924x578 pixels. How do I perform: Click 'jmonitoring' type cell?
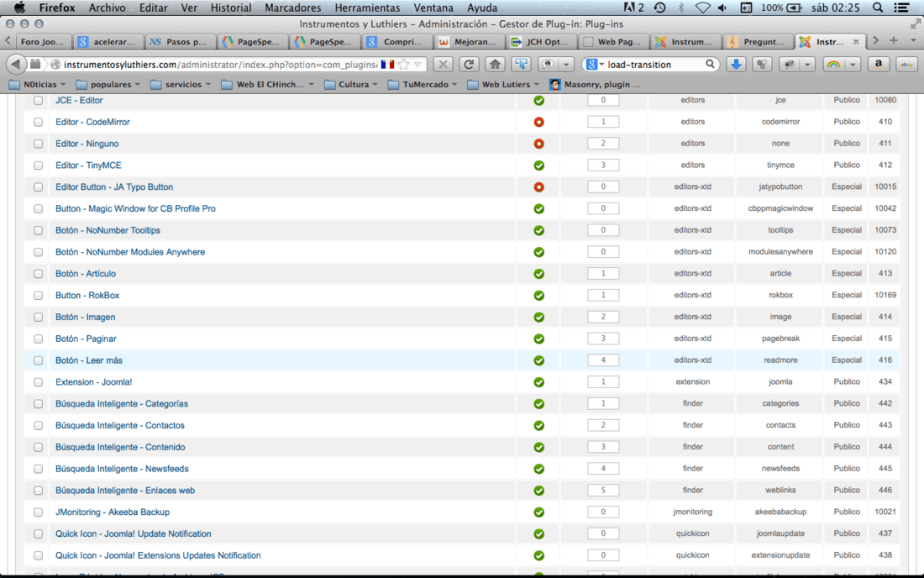[x=692, y=512]
